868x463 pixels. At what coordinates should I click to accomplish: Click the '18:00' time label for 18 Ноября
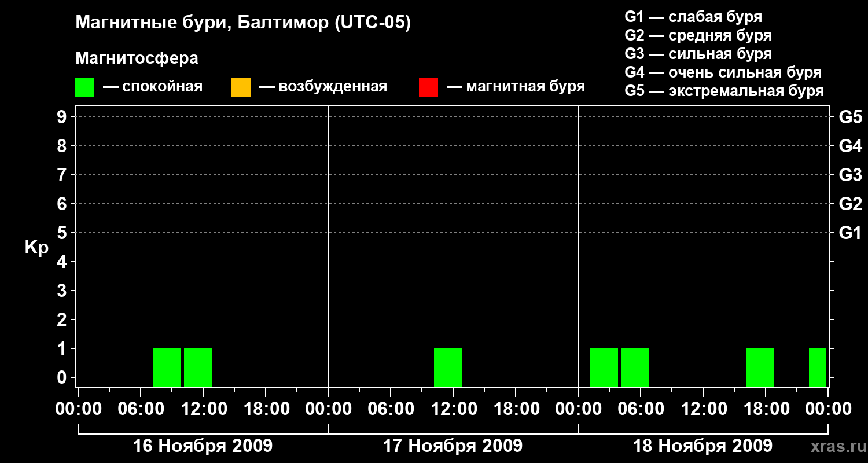pyautogui.click(x=766, y=409)
